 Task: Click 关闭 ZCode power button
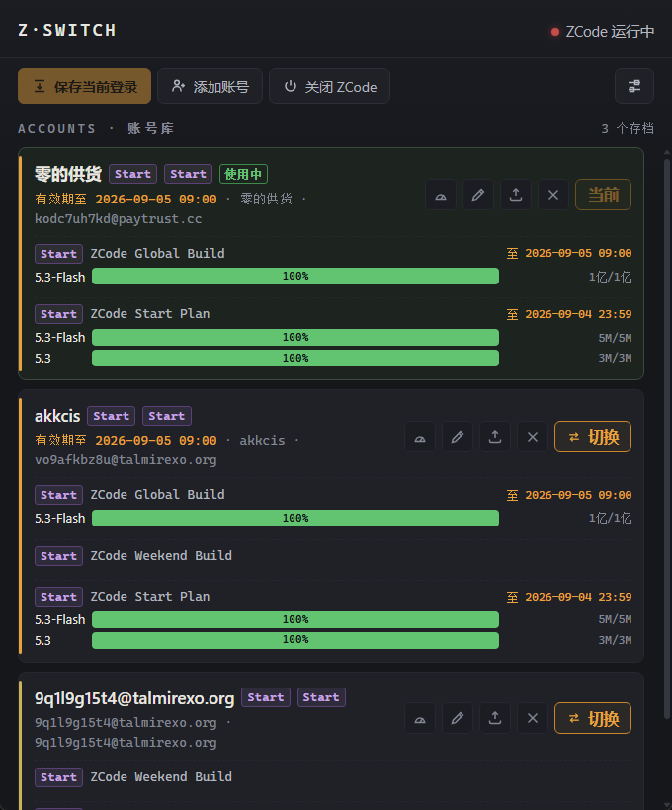pyautogui.click(x=329, y=86)
